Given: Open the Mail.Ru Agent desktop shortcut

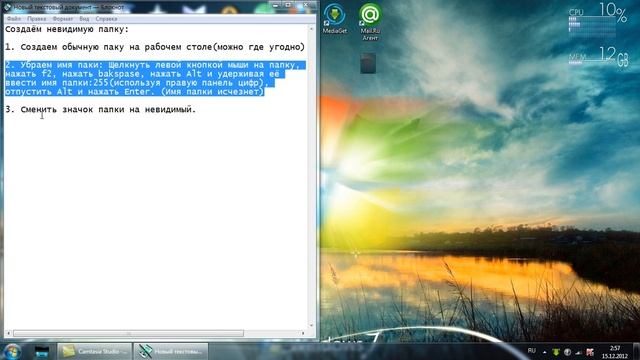Looking at the screenshot, I should (x=370, y=22).
